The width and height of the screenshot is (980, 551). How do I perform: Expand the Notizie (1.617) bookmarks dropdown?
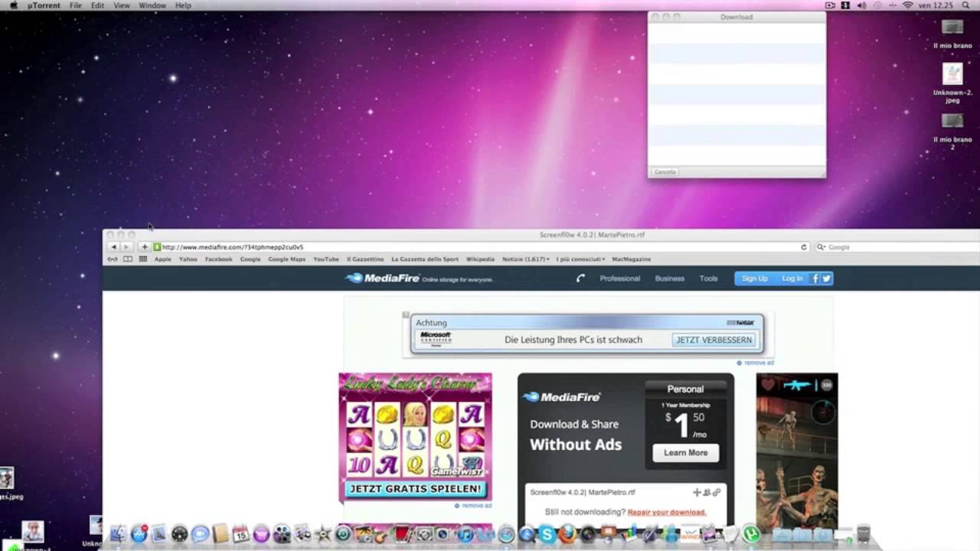[x=525, y=259]
